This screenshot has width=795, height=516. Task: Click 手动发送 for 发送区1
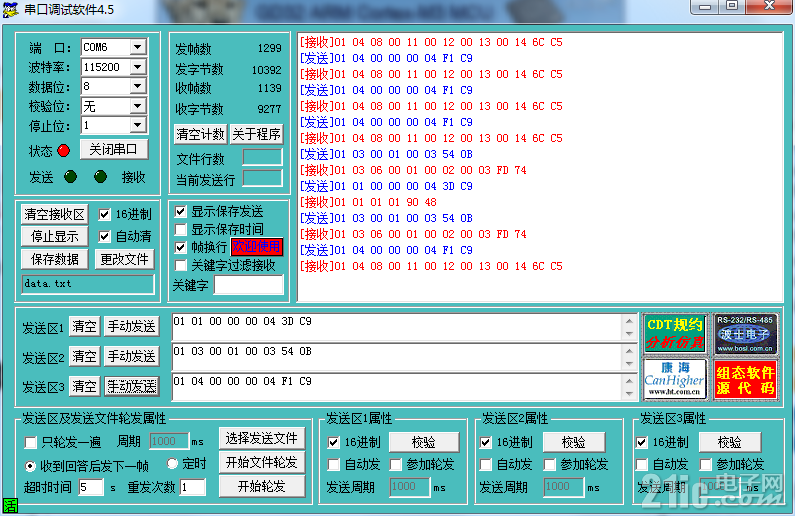point(132,326)
